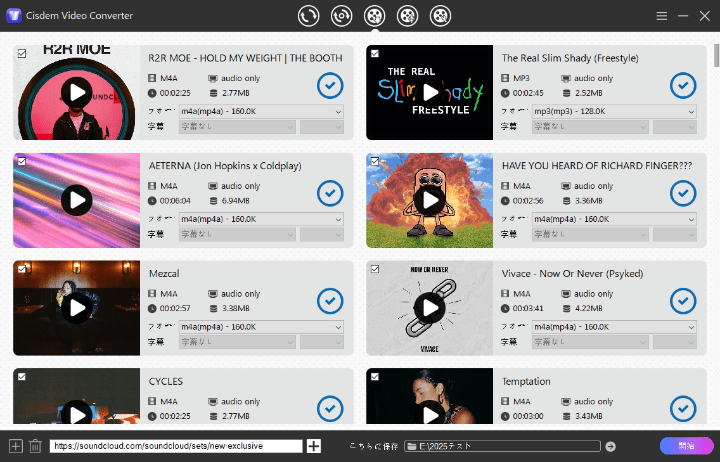720x462 pixels.
Task: Click the blue checkmark icon for Mezcal
Action: click(330, 301)
